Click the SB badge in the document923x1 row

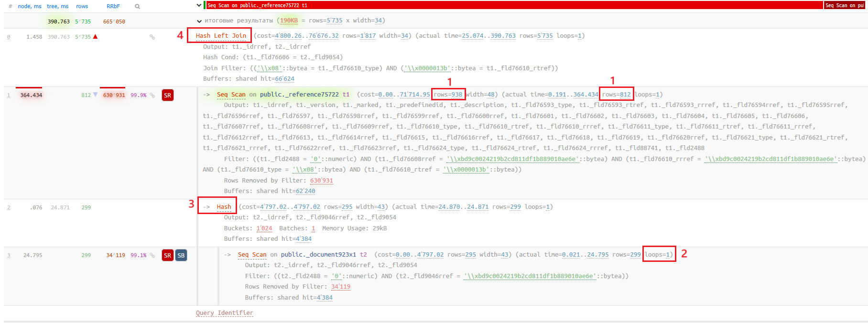[181, 255]
